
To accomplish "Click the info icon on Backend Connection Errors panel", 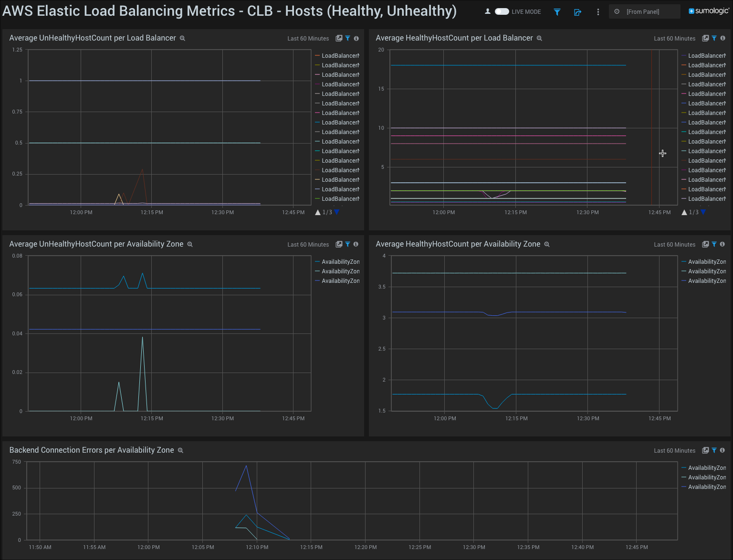I will (x=723, y=450).
